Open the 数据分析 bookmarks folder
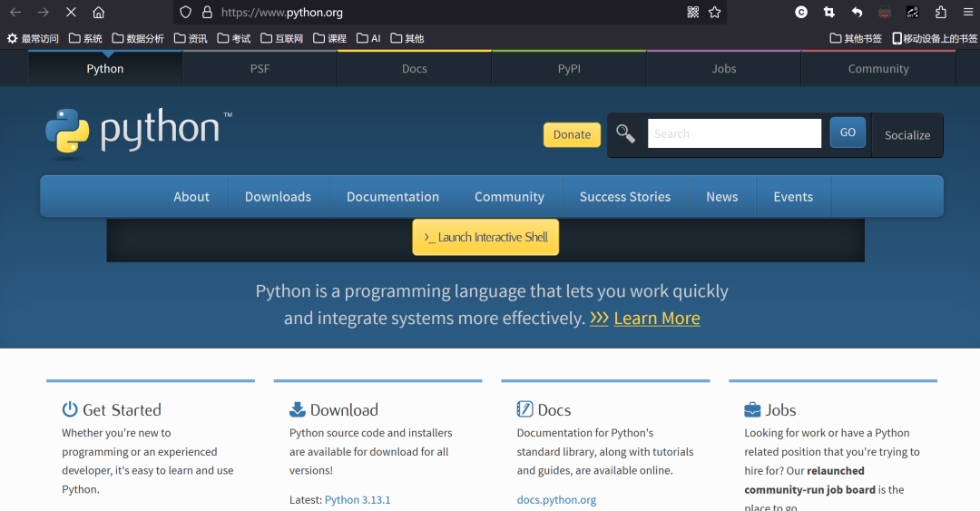The image size is (980, 511). click(x=138, y=38)
